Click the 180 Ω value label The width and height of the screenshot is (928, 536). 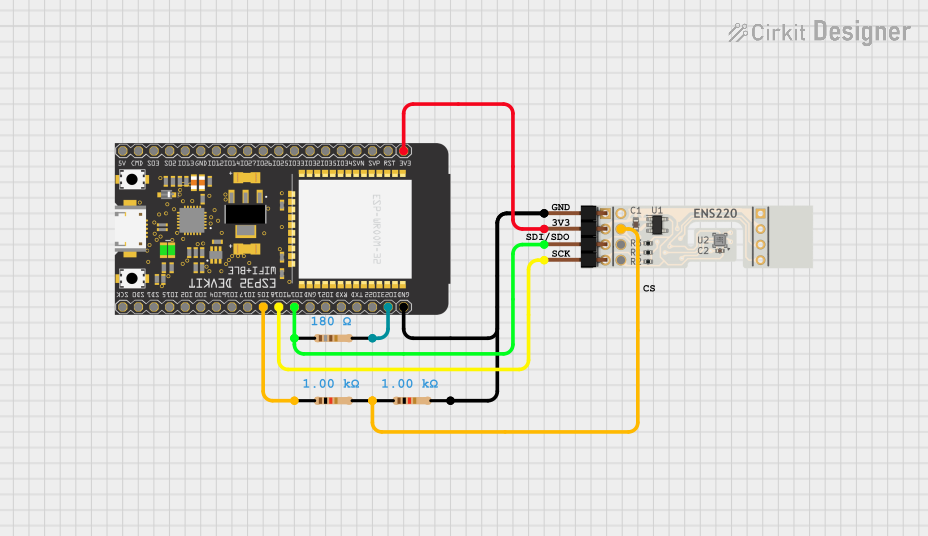[x=331, y=322]
